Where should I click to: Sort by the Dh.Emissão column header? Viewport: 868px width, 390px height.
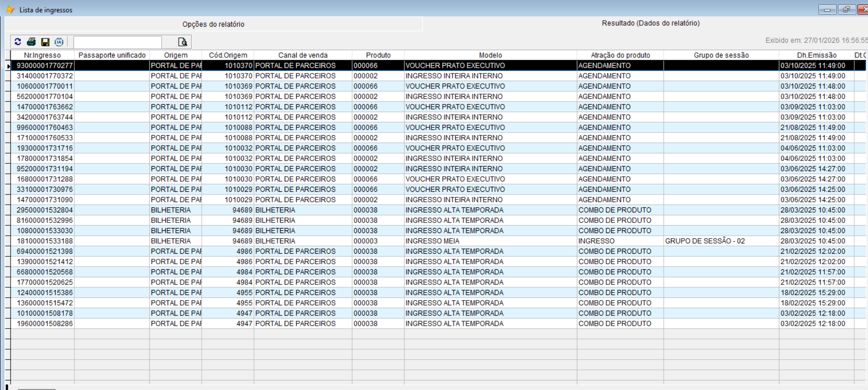click(x=816, y=55)
